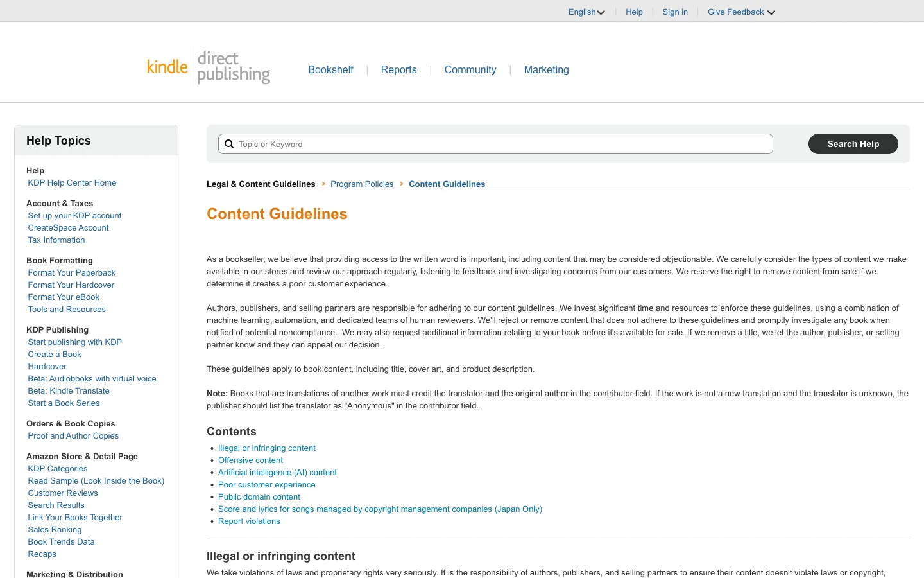This screenshot has width=924, height=578.
Task: Open Link Your Books Together
Action: tap(75, 518)
